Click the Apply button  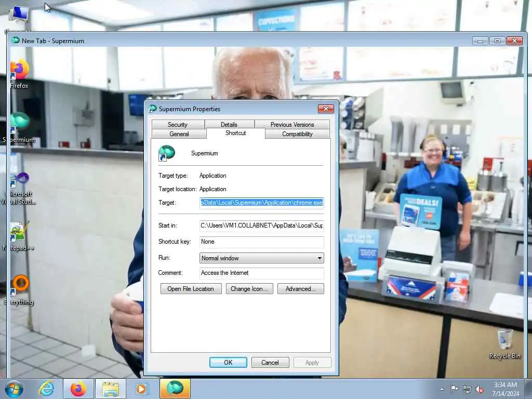coord(312,362)
